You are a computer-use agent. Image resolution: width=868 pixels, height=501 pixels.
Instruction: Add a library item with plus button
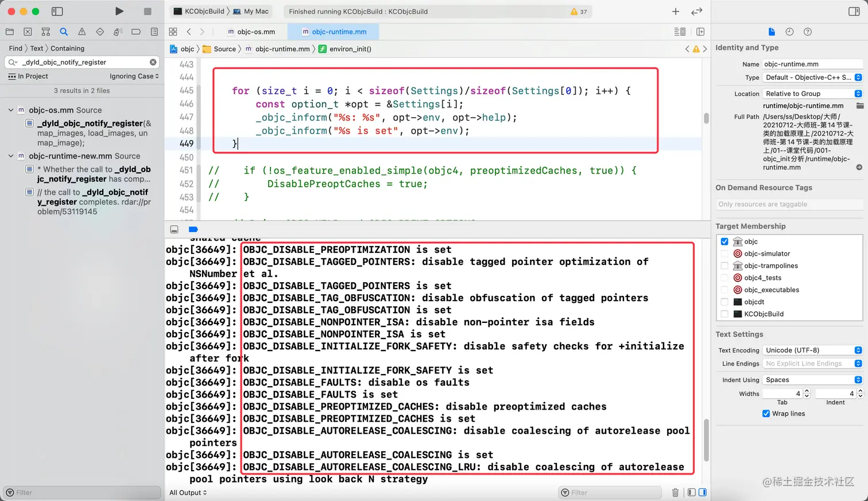676,11
